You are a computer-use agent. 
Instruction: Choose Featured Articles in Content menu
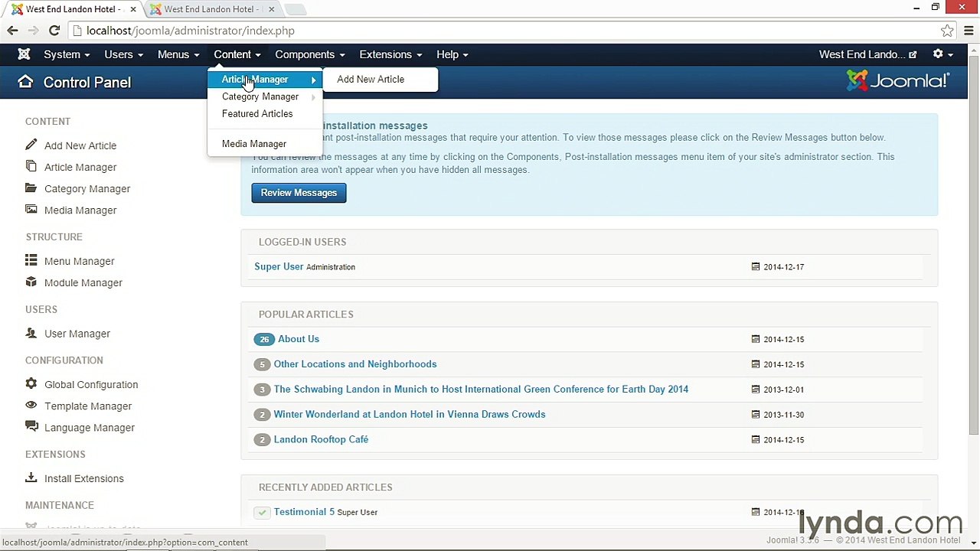point(257,113)
